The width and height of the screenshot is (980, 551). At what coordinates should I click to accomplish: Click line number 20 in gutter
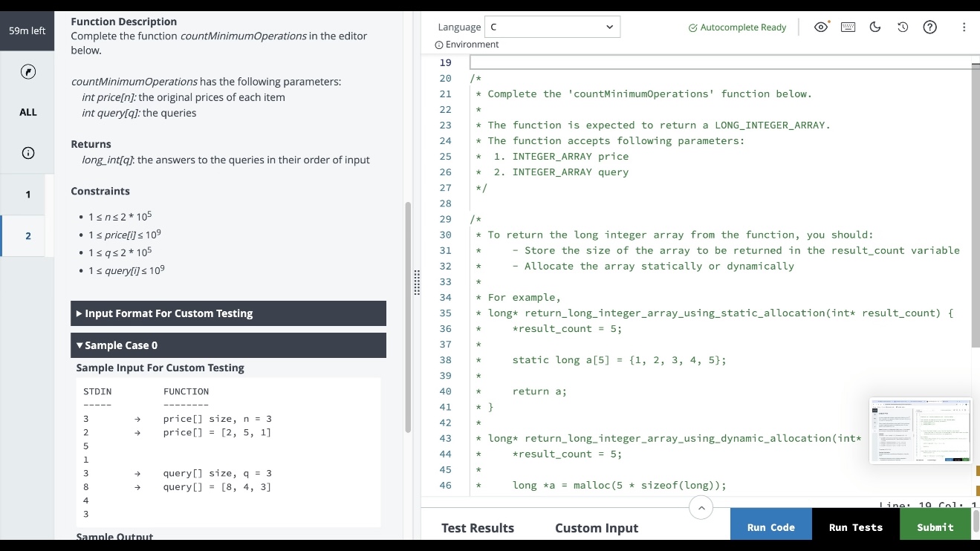click(445, 78)
